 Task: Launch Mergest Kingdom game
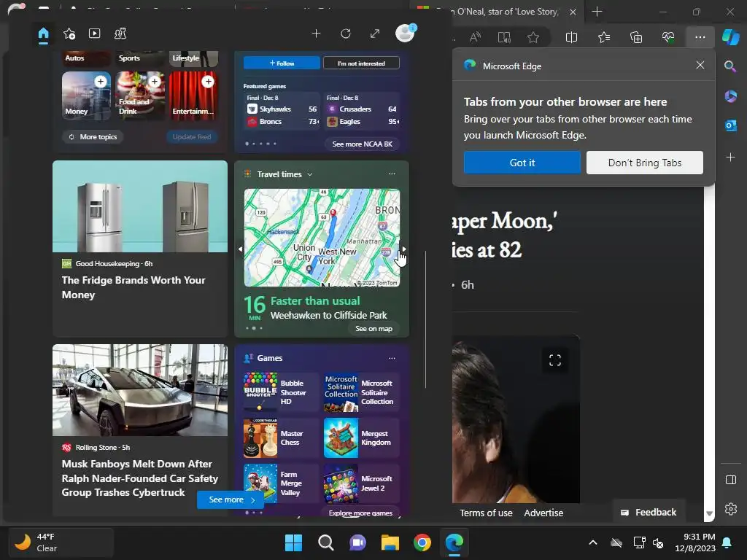(361, 438)
